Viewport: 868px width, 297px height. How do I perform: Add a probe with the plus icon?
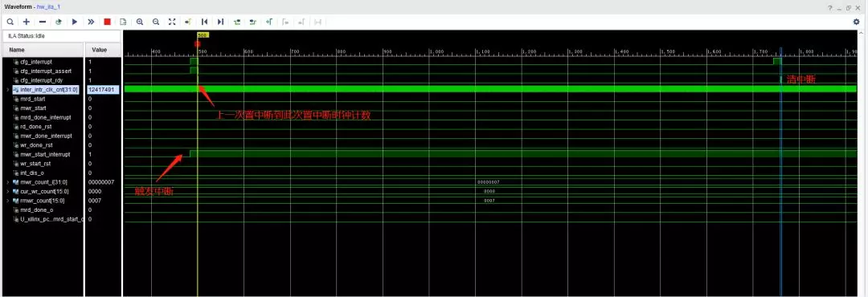point(26,22)
